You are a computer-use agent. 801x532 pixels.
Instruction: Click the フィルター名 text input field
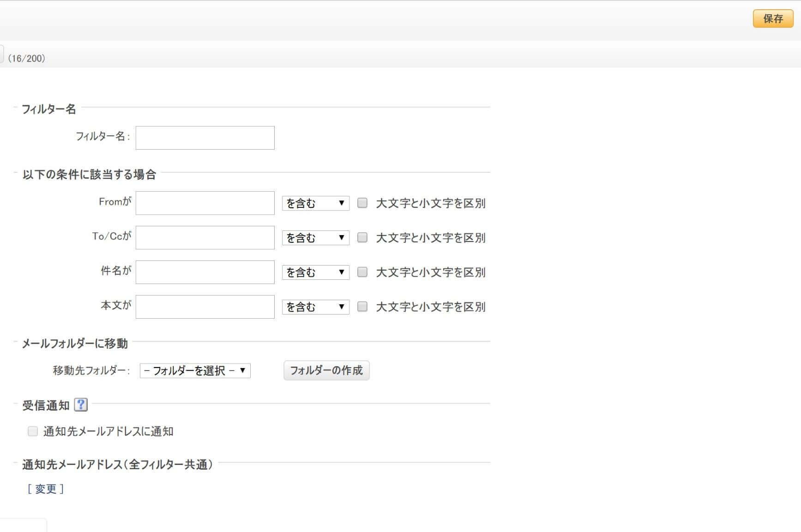click(205, 138)
